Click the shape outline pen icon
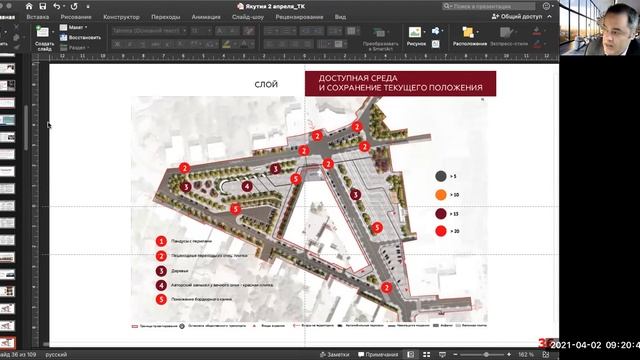 (x=537, y=44)
